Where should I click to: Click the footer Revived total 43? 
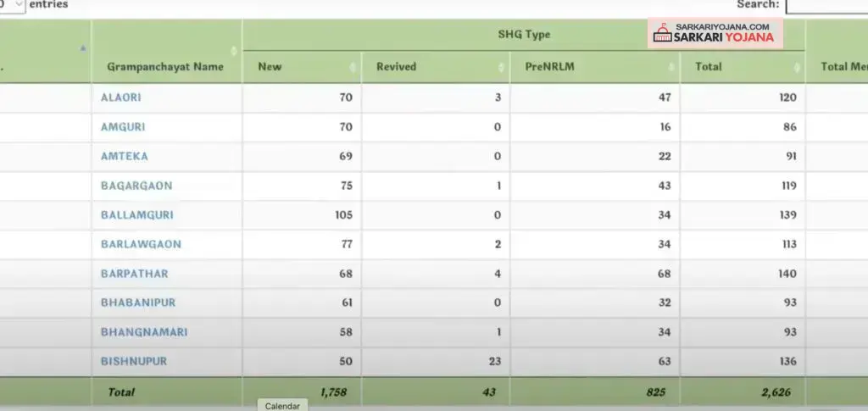489,392
